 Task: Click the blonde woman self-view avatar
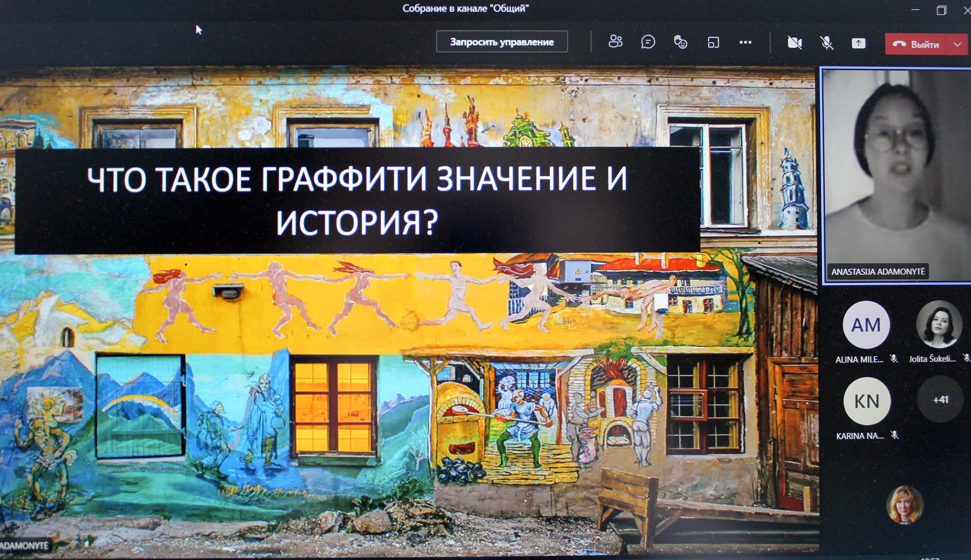(905, 505)
